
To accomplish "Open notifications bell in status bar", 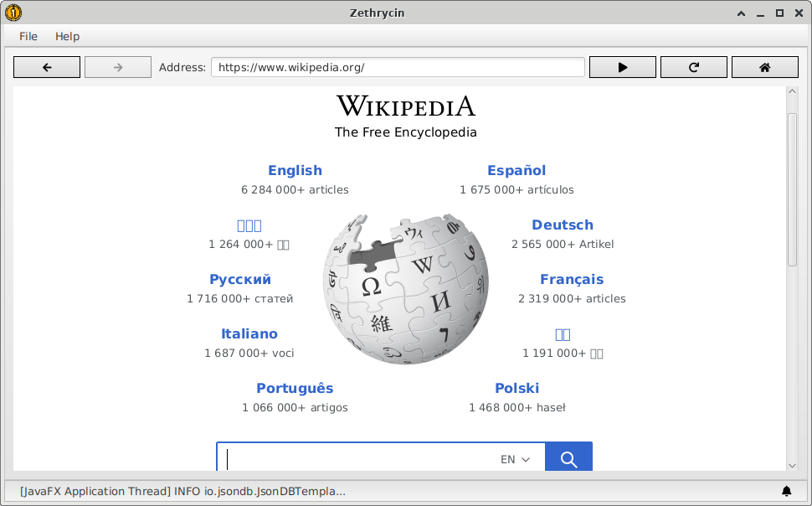I will tap(786, 491).
